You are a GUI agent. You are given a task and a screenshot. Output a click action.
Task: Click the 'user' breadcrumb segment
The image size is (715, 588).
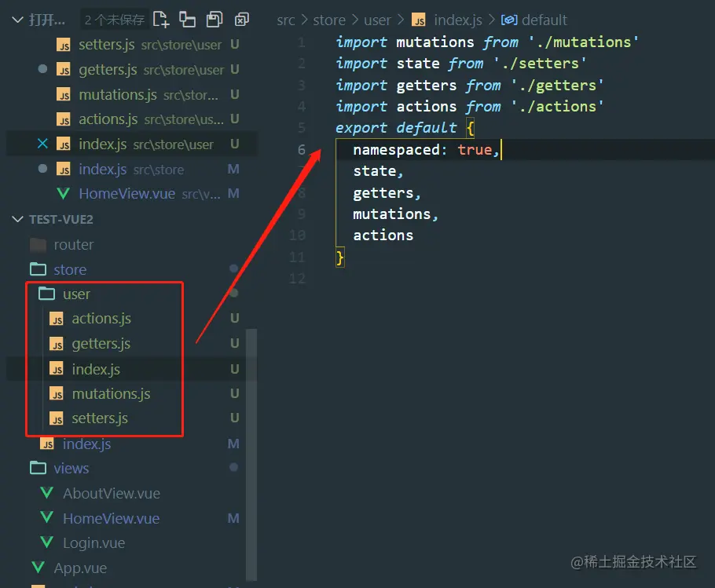pos(377,20)
